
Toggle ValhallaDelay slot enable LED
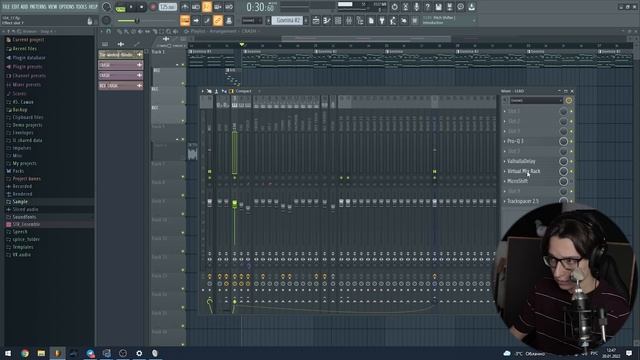tap(571, 161)
